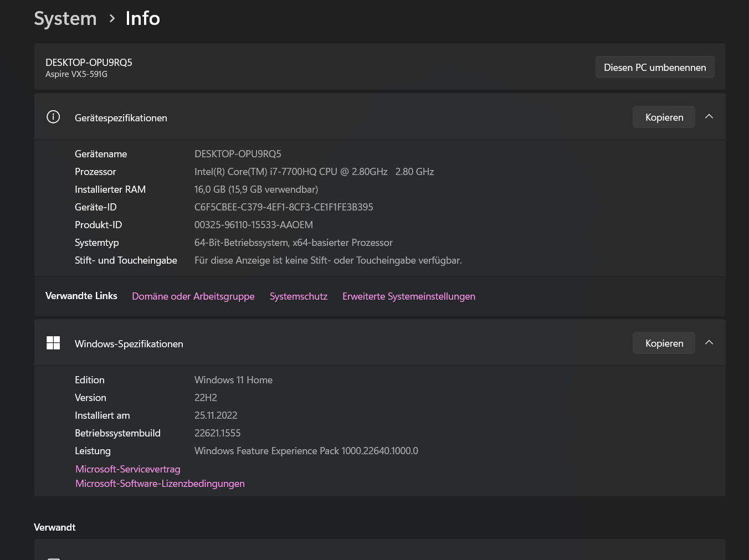The image size is (749, 560).
Task: Open Domäne oder Arbeitsgruppe settings
Action: pyautogui.click(x=193, y=296)
